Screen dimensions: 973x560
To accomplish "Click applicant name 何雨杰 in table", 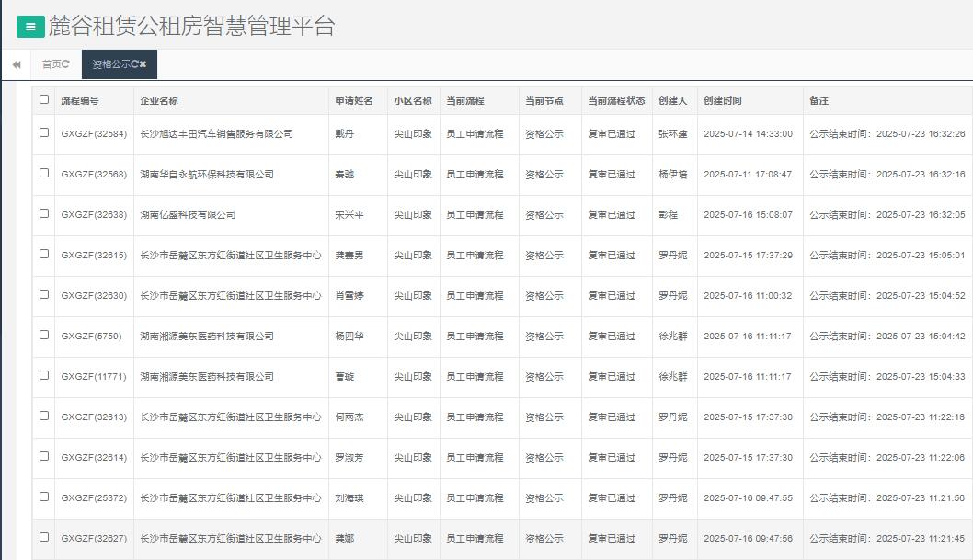I will click(x=349, y=417).
